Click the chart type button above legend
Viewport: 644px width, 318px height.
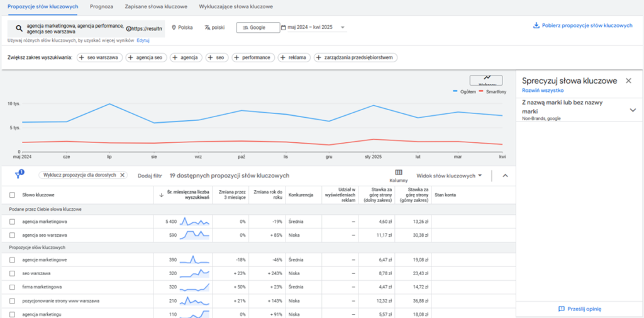(x=486, y=80)
